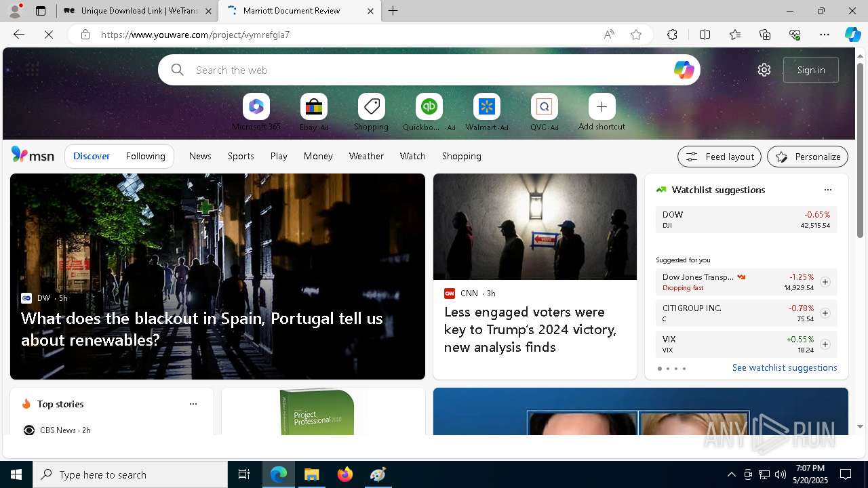This screenshot has width=868, height=488.
Task: Open DOW index row in watchlist
Action: (x=747, y=220)
